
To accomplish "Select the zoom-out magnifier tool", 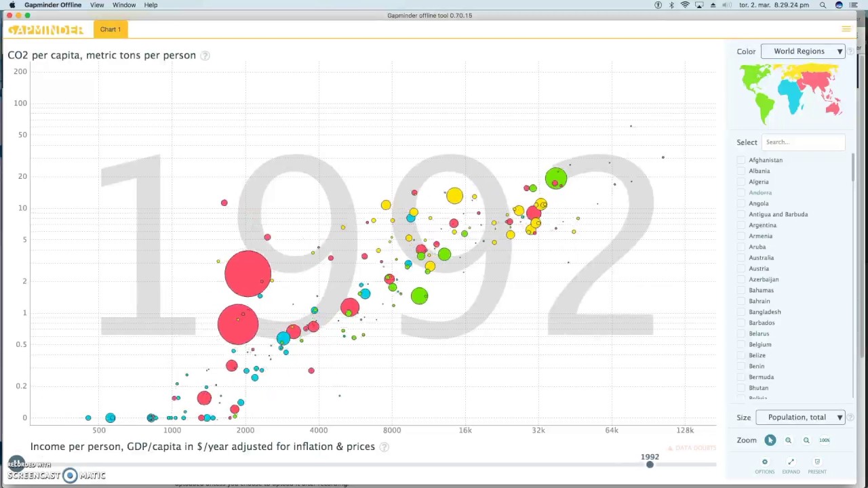I will click(x=806, y=441).
